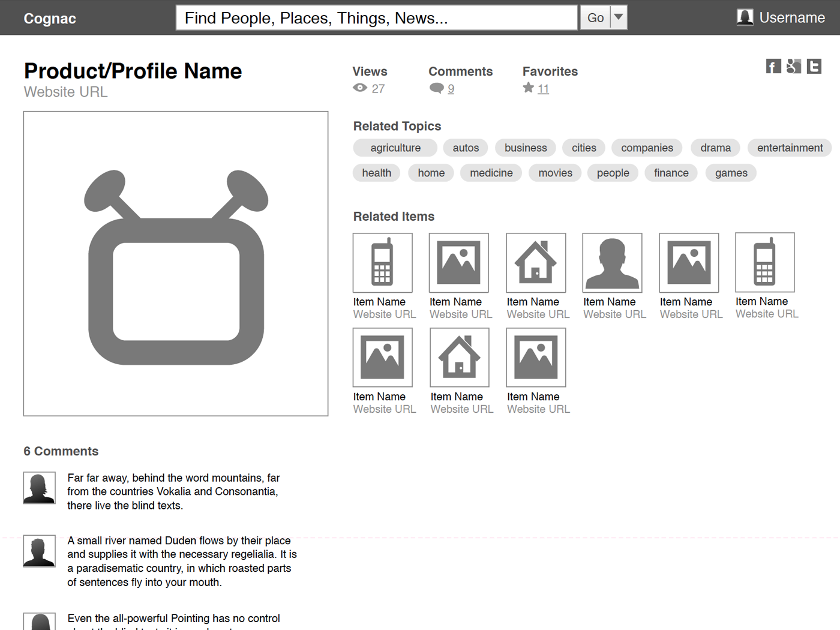Viewport: 840px width, 630px height.
Task: Click the 'Product/Profile Name' heading
Action: pos(133,71)
